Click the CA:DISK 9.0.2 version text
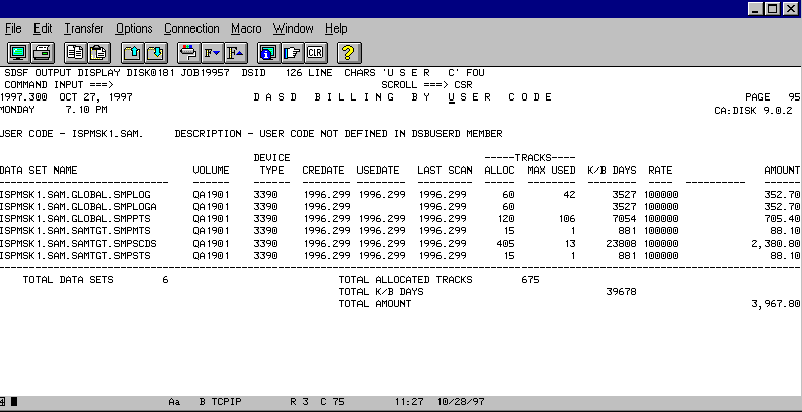802x412 pixels. [x=753, y=110]
